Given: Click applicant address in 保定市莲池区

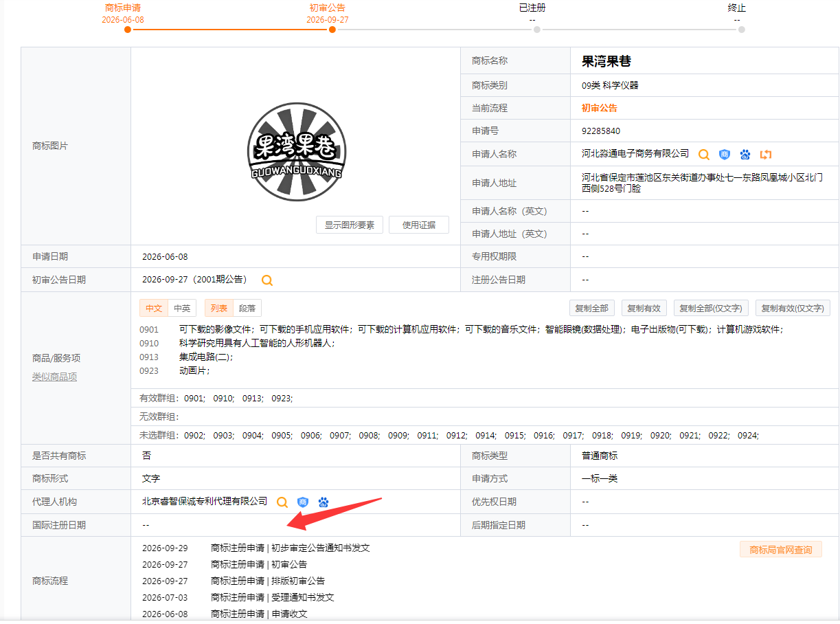Looking at the screenshot, I should (x=702, y=183).
